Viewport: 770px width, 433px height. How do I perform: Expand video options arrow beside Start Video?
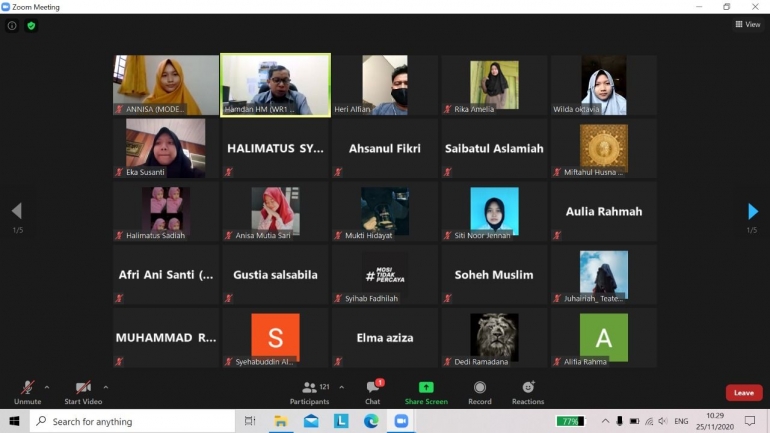click(106, 387)
